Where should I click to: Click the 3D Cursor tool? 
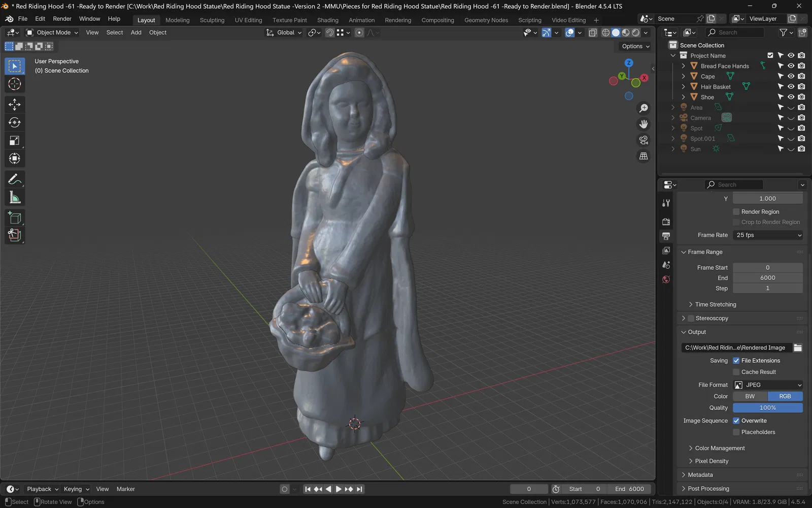[14, 84]
